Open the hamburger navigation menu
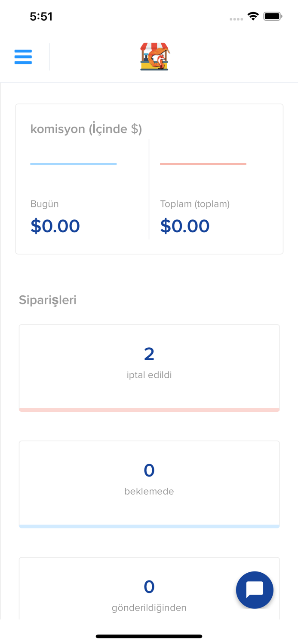 (23, 56)
